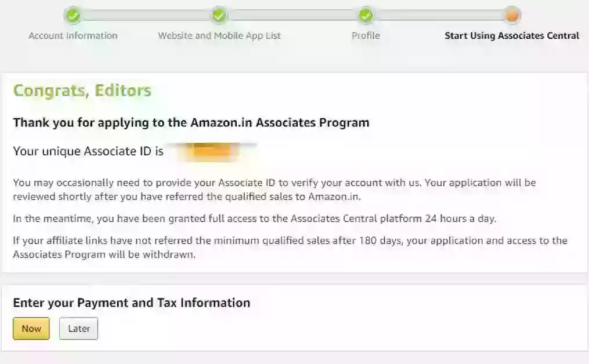Click the orange Start Using Associates Central circle
The height and width of the screenshot is (364, 589).
[x=512, y=16]
